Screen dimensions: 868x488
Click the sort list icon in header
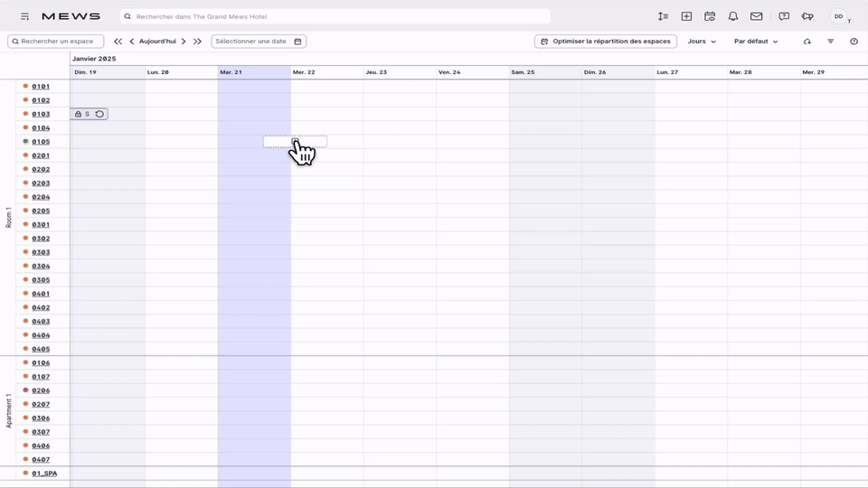tap(663, 16)
